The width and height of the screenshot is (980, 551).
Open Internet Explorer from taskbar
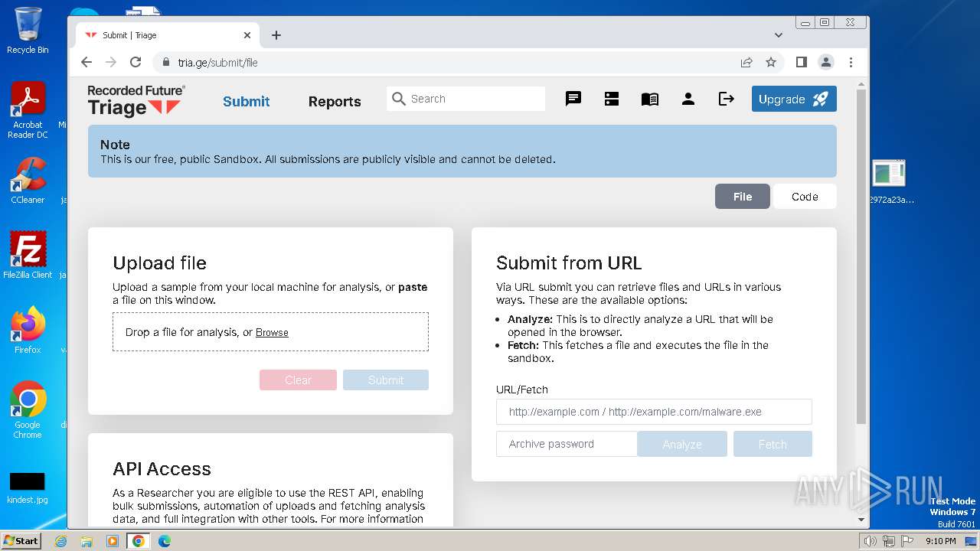pyautogui.click(x=61, y=541)
